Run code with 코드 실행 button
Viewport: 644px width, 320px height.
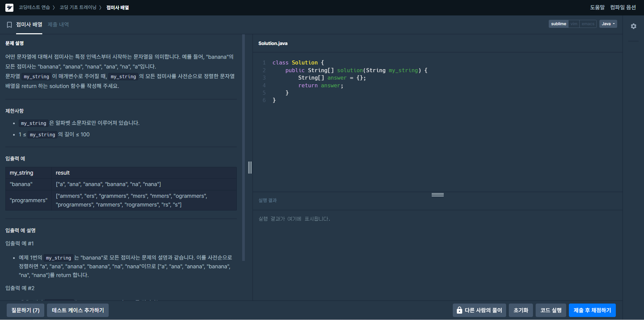click(x=551, y=310)
